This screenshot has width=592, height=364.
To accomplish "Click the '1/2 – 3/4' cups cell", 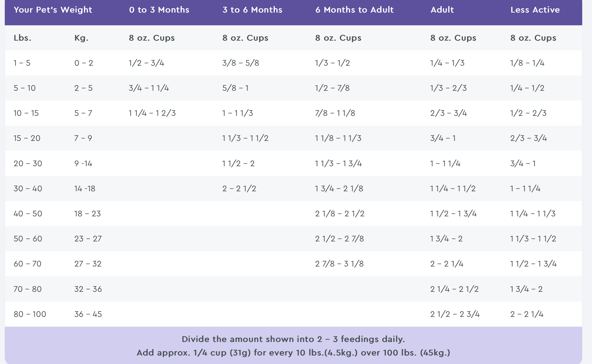I will 146,63.
